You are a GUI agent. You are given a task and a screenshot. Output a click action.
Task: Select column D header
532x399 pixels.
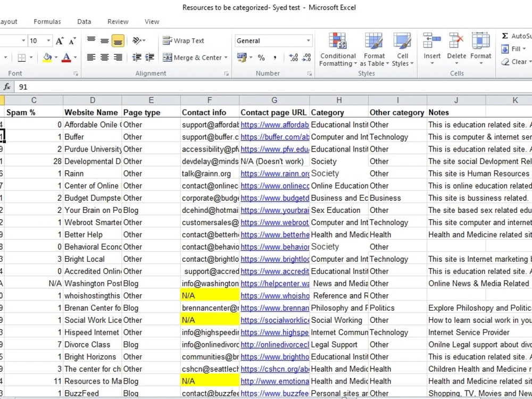pyautogui.click(x=92, y=100)
